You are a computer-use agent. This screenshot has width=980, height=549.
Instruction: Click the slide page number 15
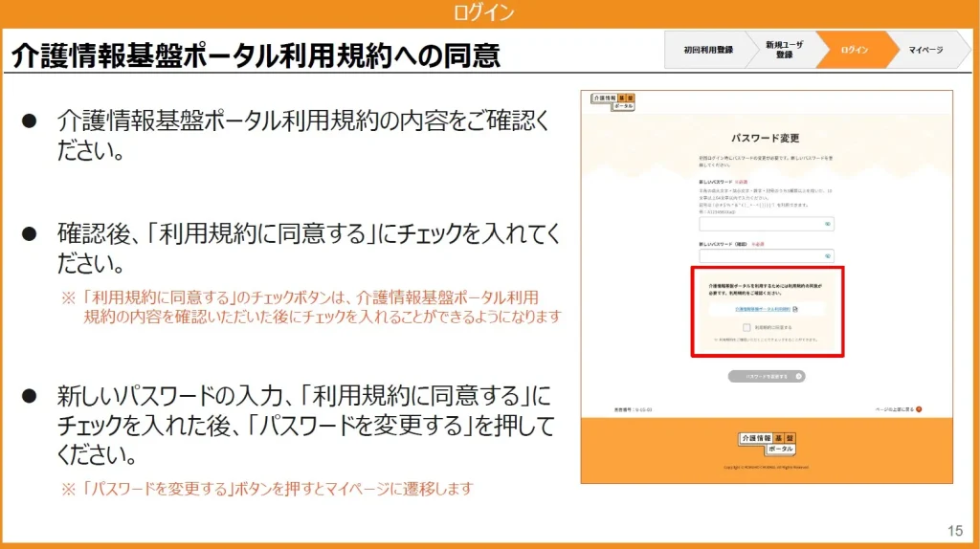click(954, 531)
